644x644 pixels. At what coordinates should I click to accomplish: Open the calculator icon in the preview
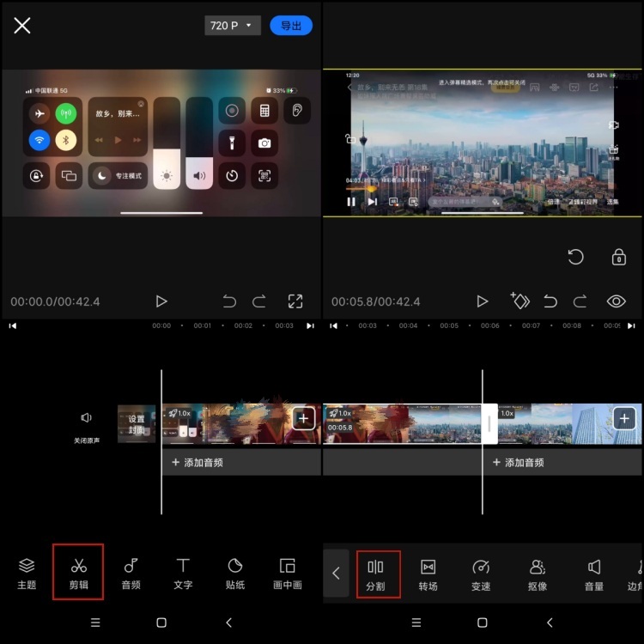coord(264,111)
